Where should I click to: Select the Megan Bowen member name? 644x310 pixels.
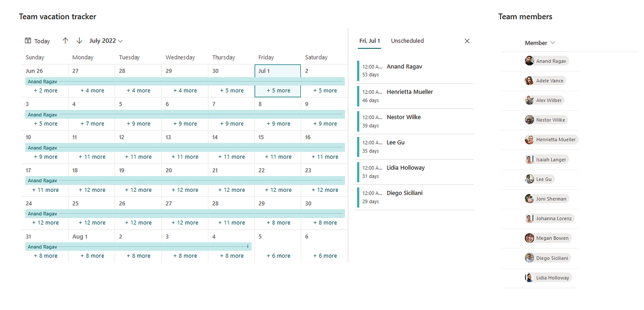[x=552, y=238]
